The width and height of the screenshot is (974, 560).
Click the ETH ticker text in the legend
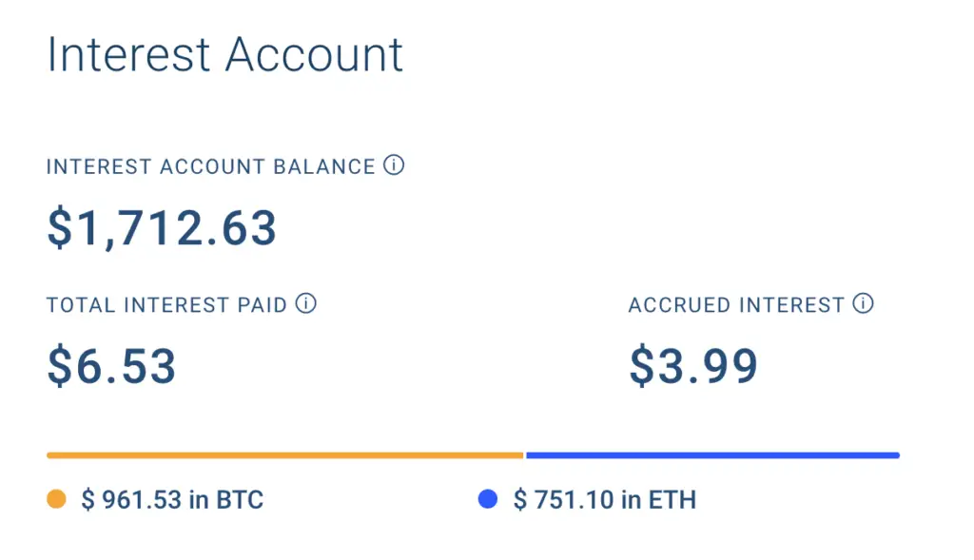coord(672,500)
